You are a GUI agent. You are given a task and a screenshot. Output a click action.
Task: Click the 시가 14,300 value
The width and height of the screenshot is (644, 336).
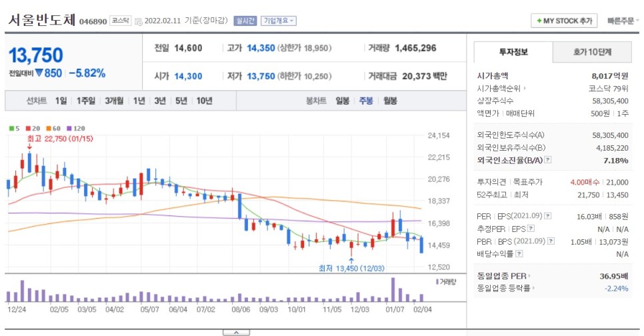[188, 76]
